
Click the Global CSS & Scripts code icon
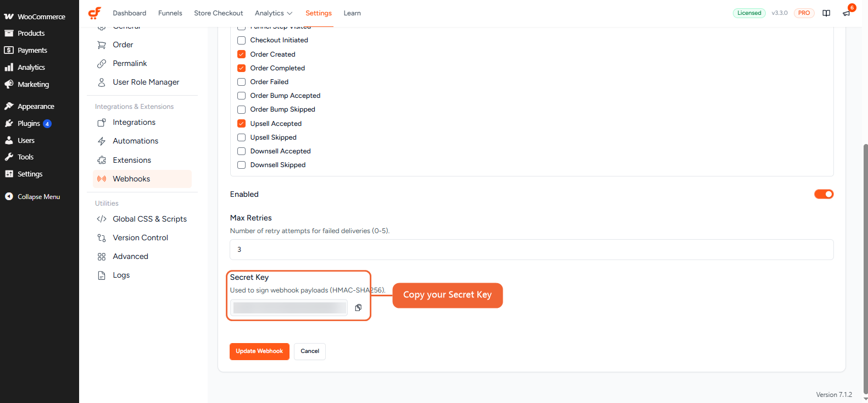pyautogui.click(x=102, y=219)
